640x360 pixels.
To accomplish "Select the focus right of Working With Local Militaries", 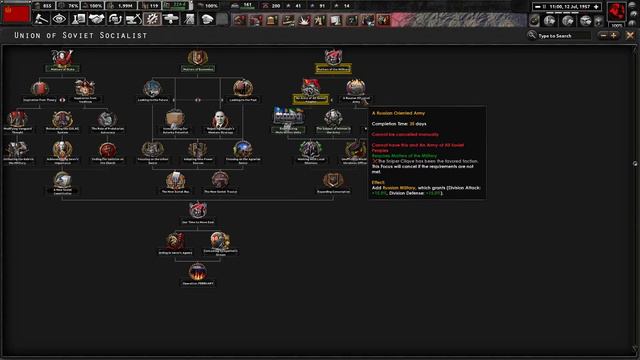I will pyautogui.click(x=355, y=153).
